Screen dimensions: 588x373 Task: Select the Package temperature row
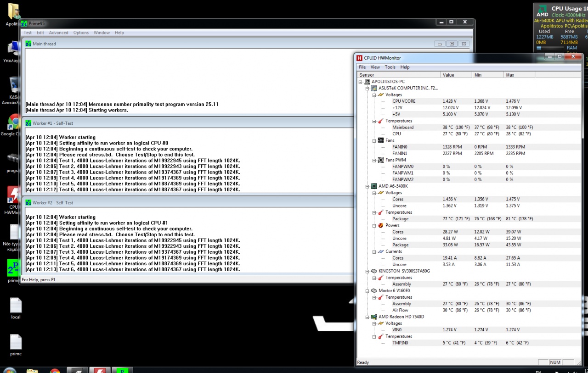coord(468,219)
